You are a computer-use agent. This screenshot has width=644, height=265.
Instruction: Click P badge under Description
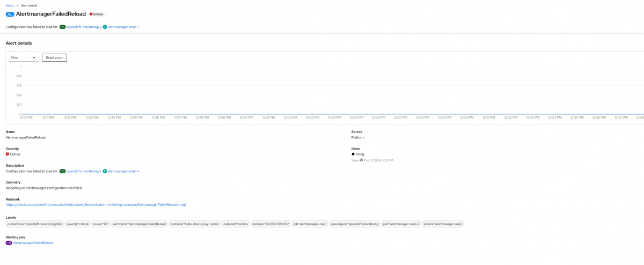[105, 171]
